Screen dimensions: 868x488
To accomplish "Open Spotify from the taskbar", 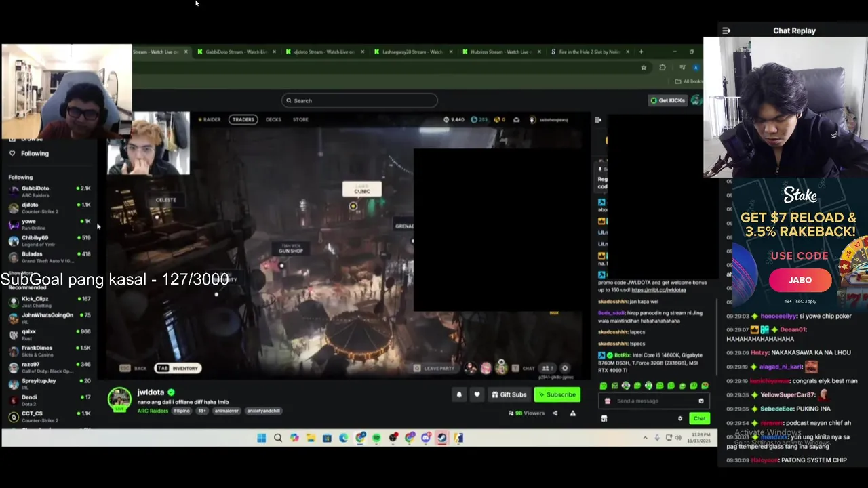I will [376, 438].
